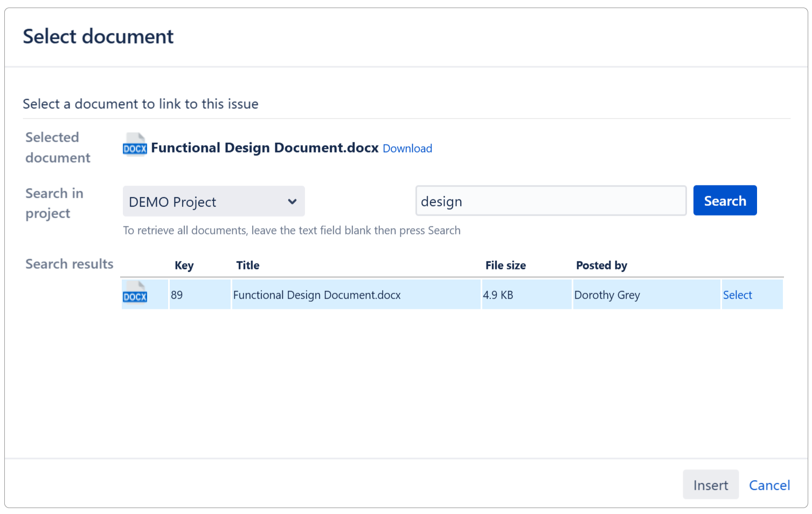Click the Posted by column header
Screen dimensions: 812x514
click(601, 265)
